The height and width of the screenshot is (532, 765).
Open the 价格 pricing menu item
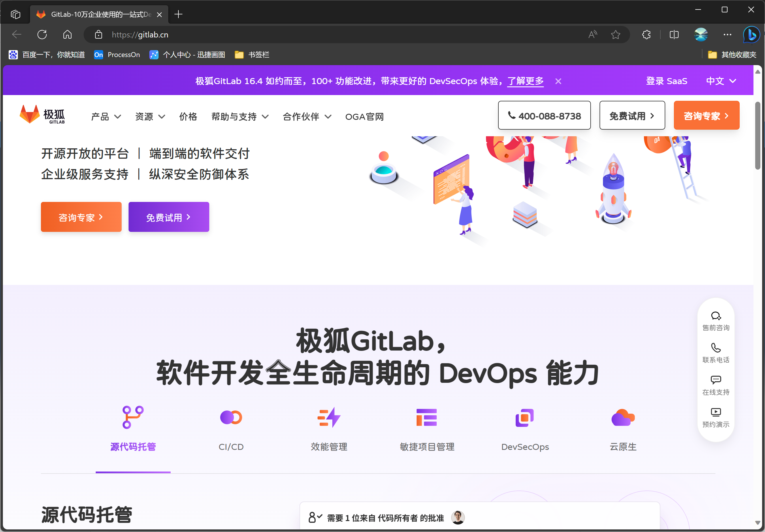[x=188, y=117]
